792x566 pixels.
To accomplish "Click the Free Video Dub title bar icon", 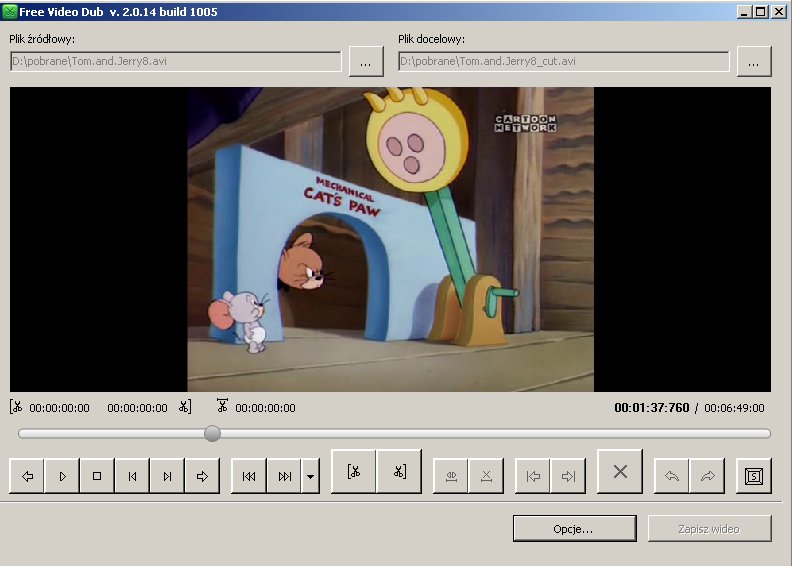I will coord(10,12).
